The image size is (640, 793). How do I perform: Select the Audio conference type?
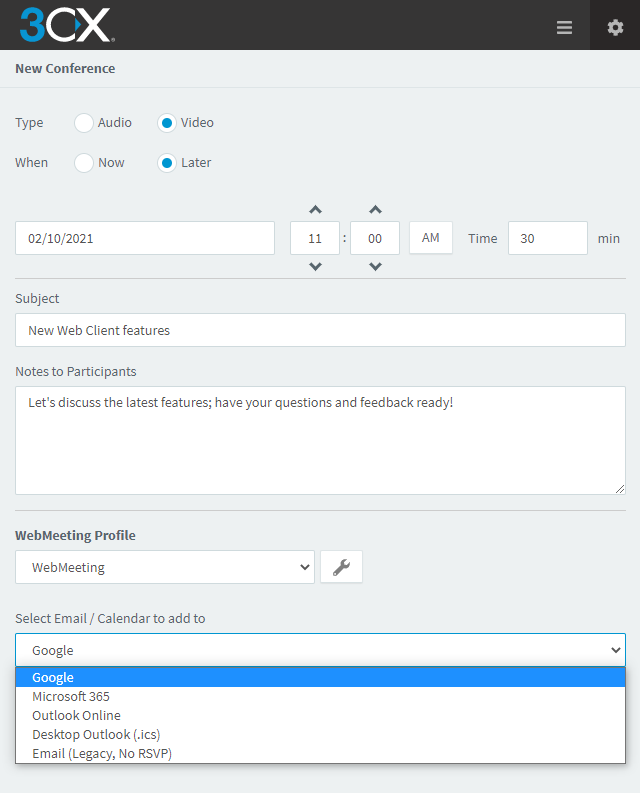point(84,123)
